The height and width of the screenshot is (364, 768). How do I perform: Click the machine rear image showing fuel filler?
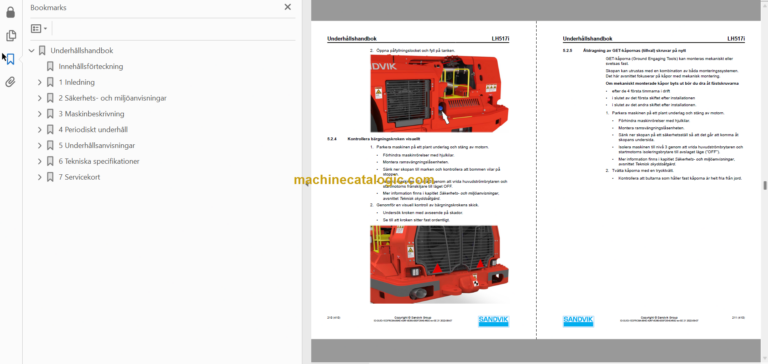(439, 93)
